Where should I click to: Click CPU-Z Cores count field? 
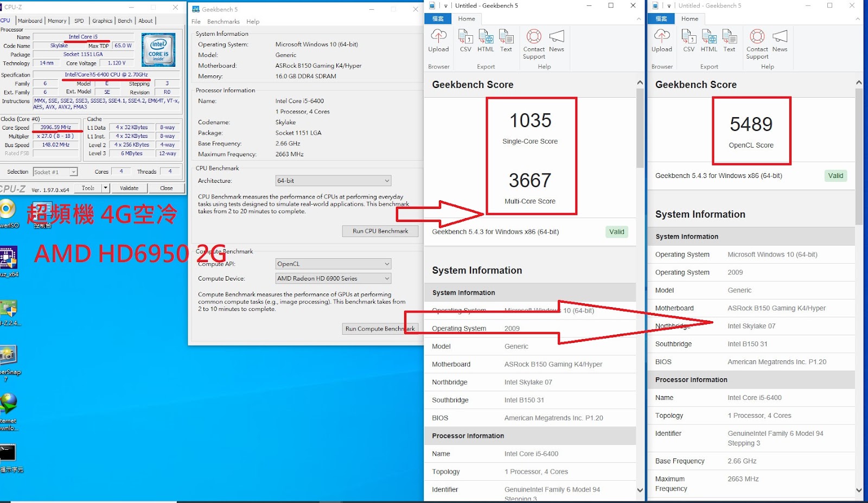(121, 171)
